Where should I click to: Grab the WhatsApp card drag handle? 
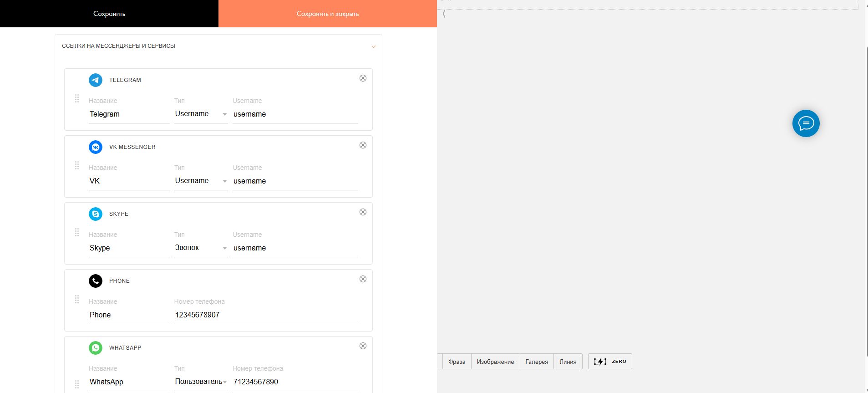(x=77, y=384)
